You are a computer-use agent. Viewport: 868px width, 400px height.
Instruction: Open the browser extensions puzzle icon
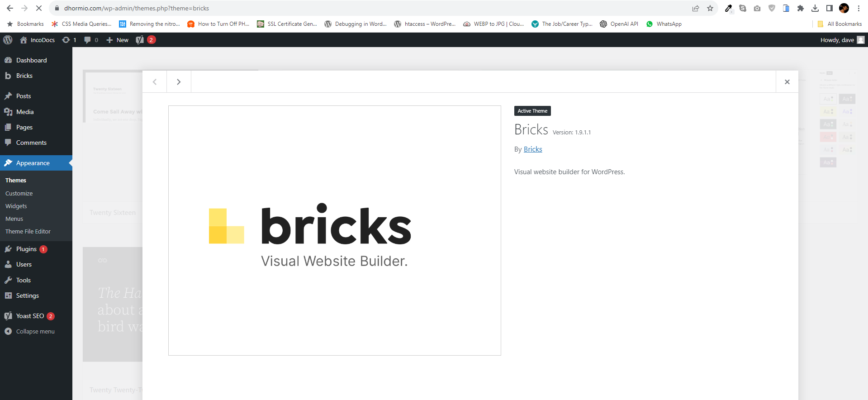pos(801,8)
